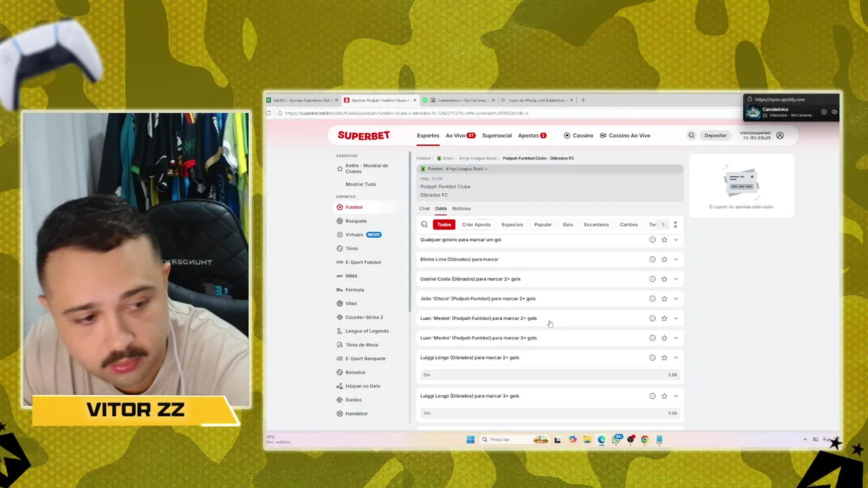Click the Depositar button
This screenshot has width=868, height=488.
click(x=715, y=136)
